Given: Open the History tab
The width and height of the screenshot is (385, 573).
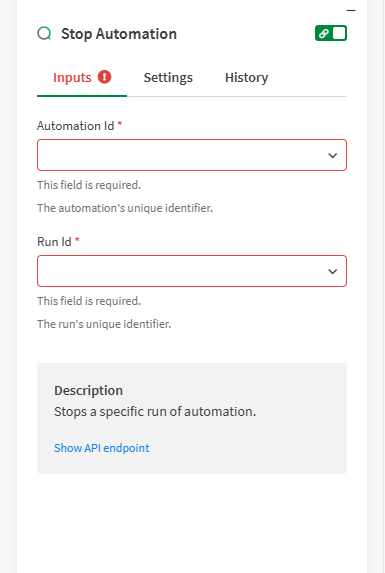Looking at the screenshot, I should point(247,77).
